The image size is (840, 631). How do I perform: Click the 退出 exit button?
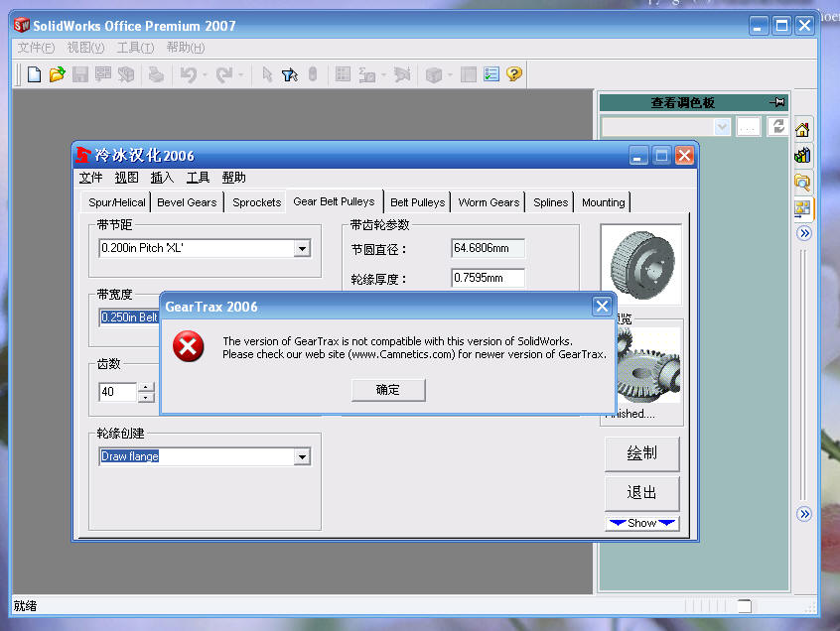pyautogui.click(x=641, y=492)
